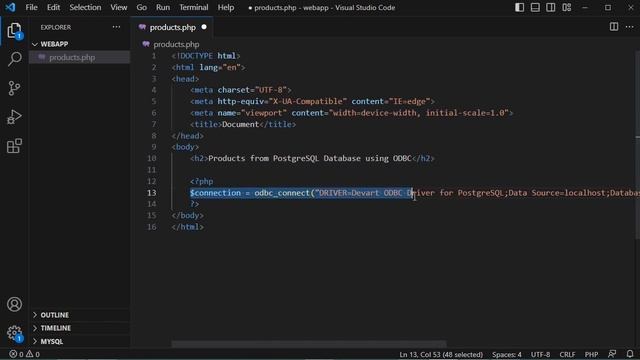Click the "viewport" attribute value
The image size is (640, 360).
point(264,113)
